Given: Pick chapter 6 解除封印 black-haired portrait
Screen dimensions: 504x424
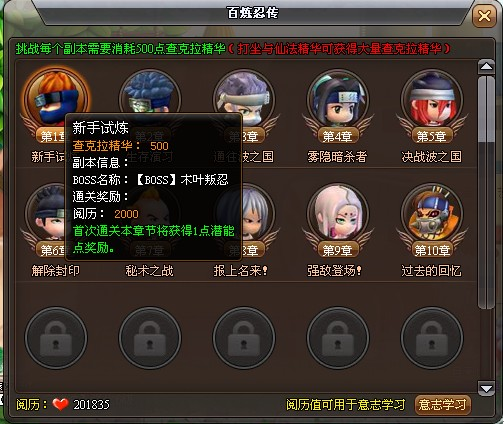Looking at the screenshot, I should point(45,213).
